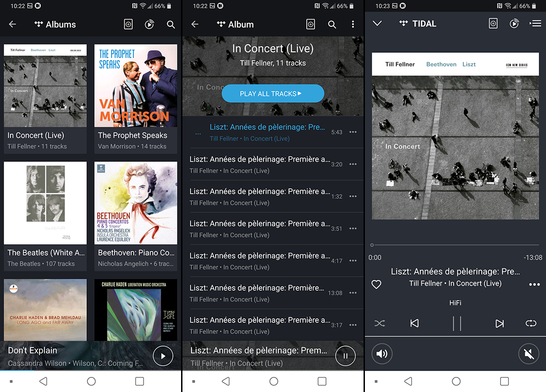Go back from the Album screen

pyautogui.click(x=195, y=25)
